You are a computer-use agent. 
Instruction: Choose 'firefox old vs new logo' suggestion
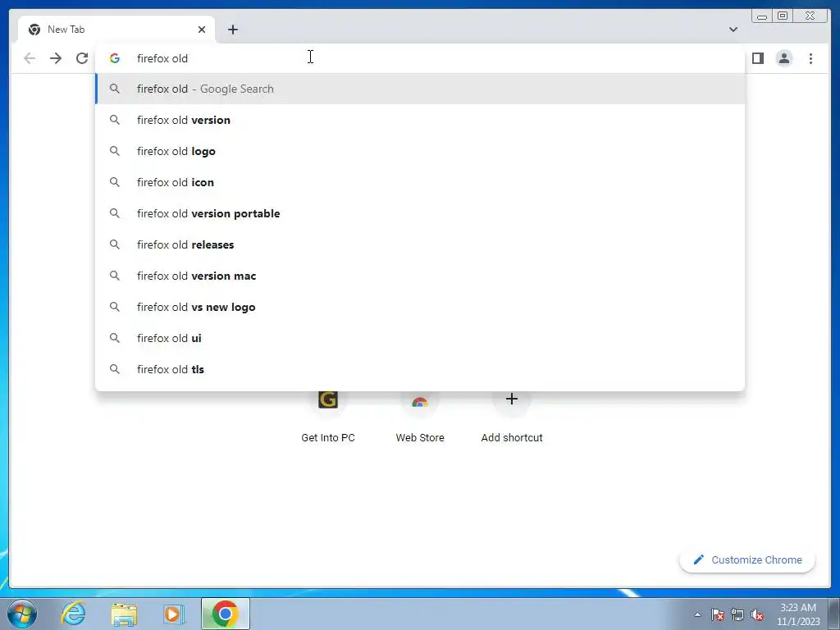point(420,307)
